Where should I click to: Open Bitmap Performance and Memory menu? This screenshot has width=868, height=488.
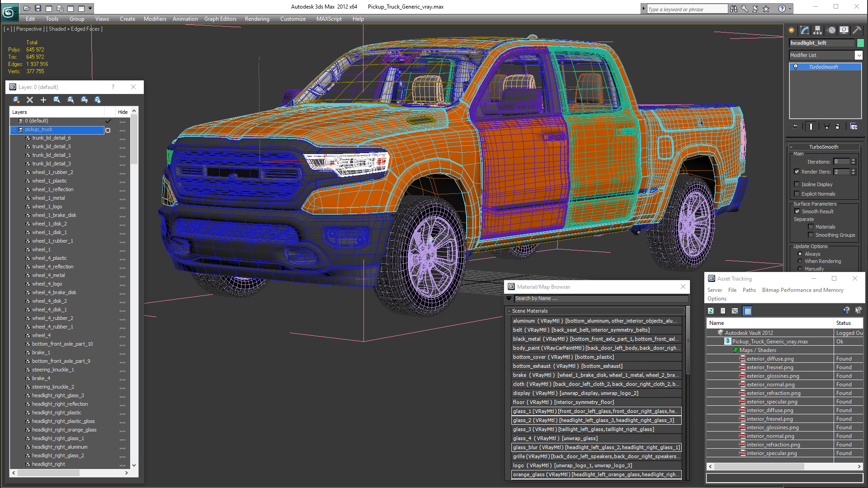coord(802,290)
